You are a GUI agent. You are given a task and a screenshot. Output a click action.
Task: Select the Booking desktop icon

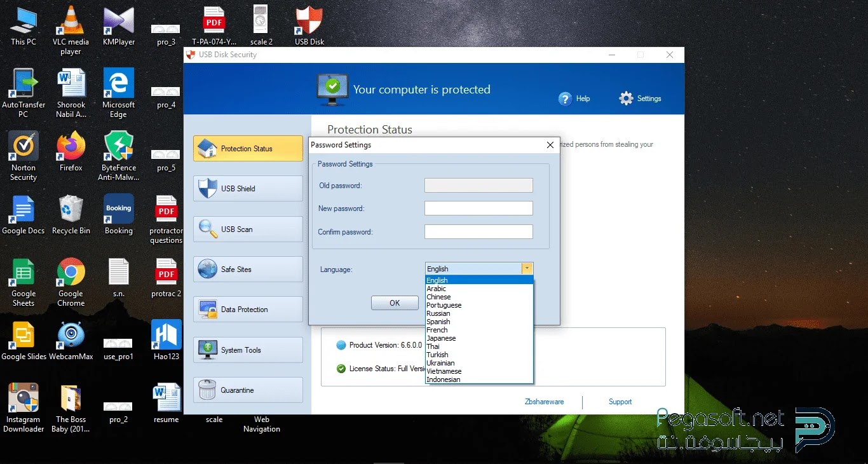(x=119, y=214)
